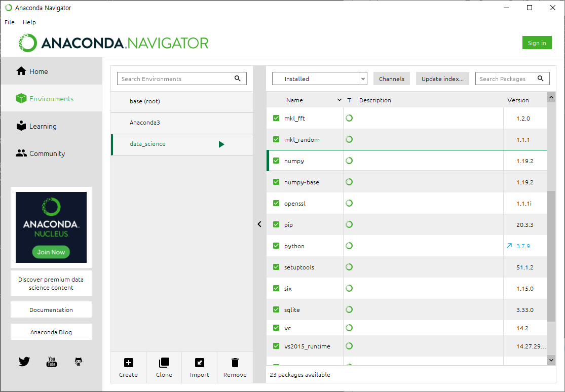Click the Channels button

pos(392,79)
